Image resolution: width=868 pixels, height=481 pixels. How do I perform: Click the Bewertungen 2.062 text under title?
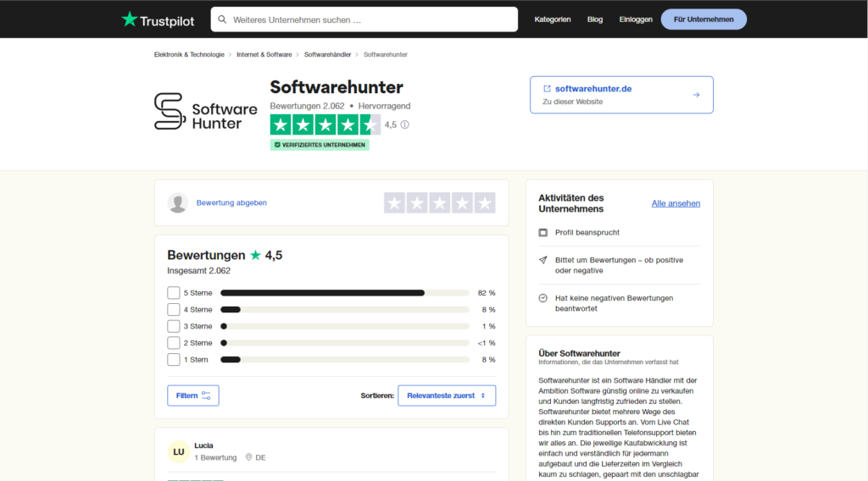tap(307, 106)
